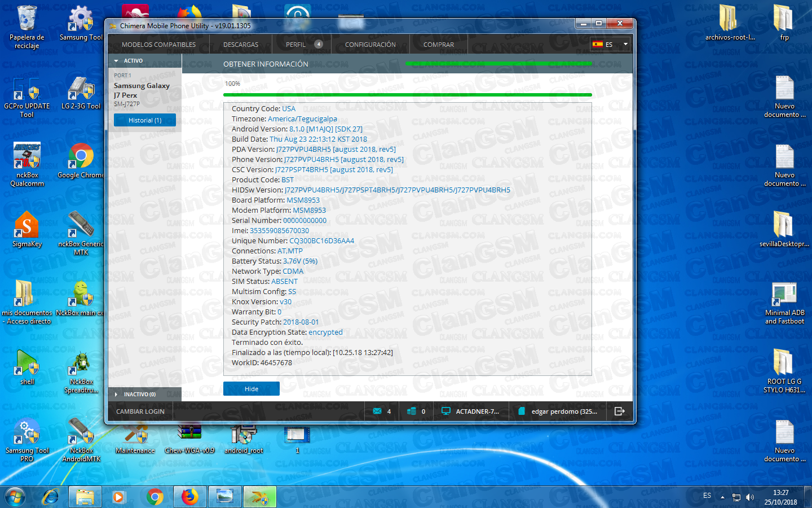Open sevillaDesktopr... folder on desktop
Viewport: 812px width, 508px height.
pyautogui.click(x=784, y=229)
